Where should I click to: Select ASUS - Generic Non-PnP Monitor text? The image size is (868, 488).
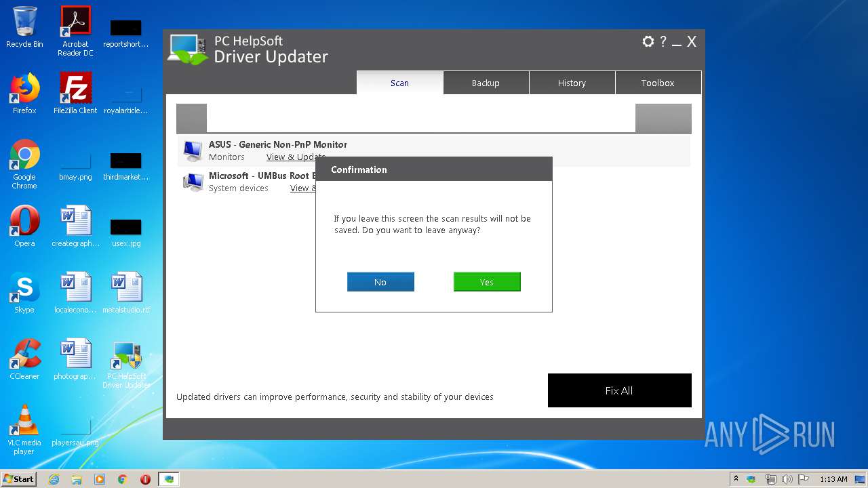[x=278, y=144]
